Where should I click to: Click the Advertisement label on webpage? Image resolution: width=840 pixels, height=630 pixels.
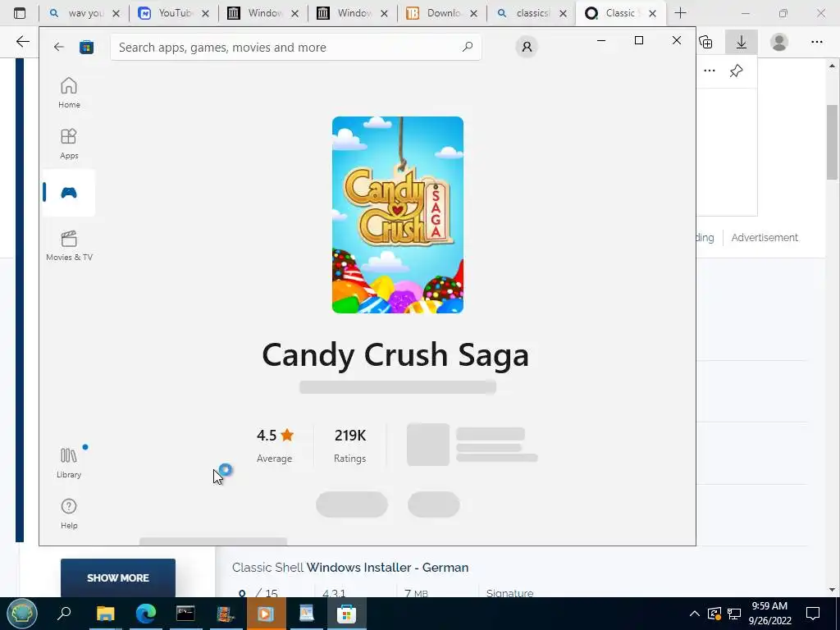(x=765, y=237)
